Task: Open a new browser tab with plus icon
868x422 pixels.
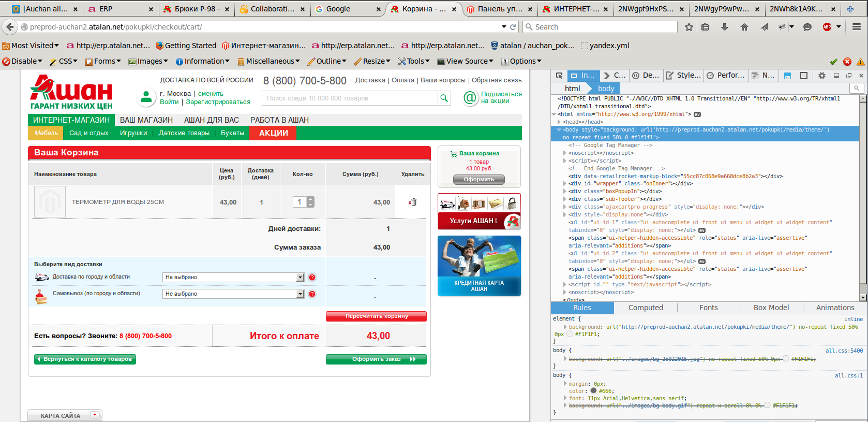Action: 850,9
